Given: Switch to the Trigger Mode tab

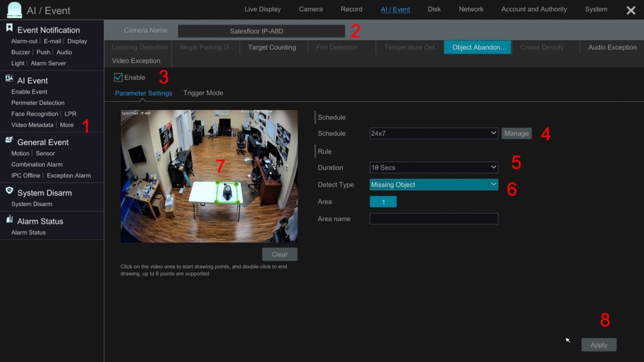Looking at the screenshot, I should coord(203,93).
